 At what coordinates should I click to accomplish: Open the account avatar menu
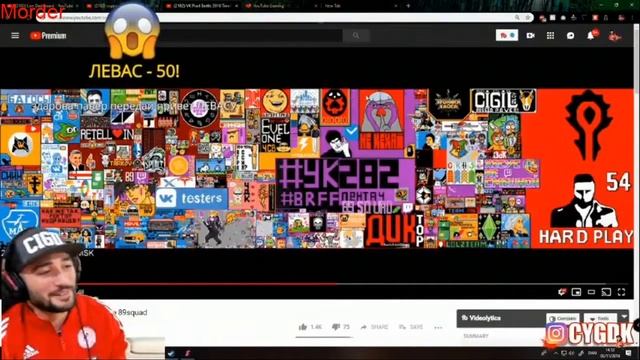[x=614, y=36]
